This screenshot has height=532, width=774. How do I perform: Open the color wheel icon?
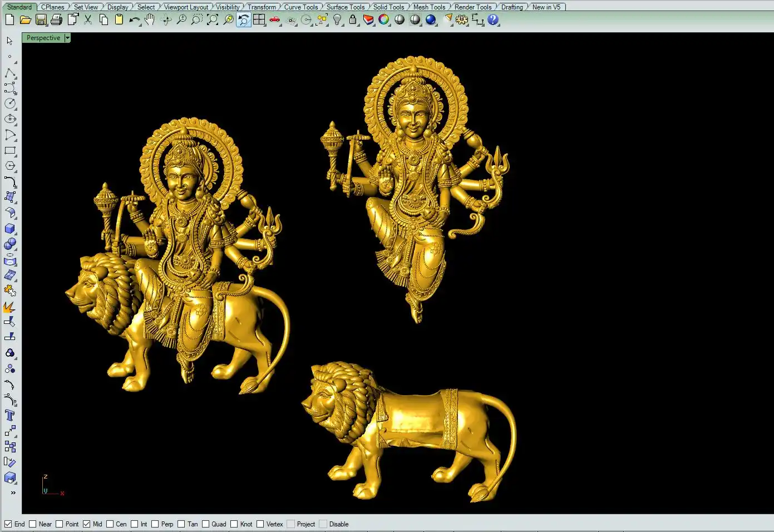click(384, 20)
